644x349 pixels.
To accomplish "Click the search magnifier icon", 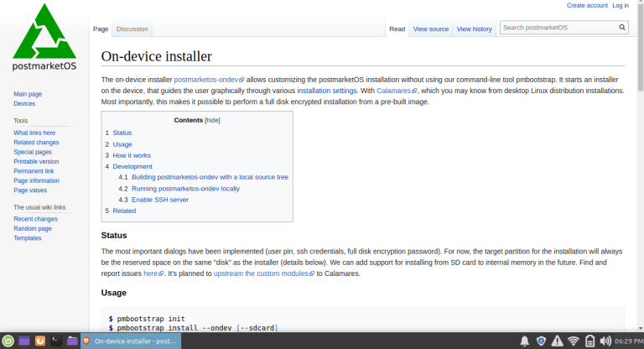I will click(622, 28).
